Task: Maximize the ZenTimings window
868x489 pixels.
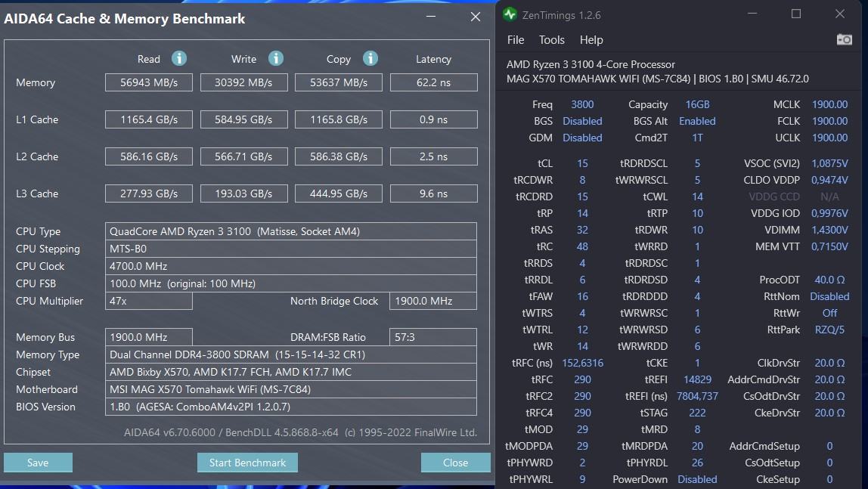Action: click(796, 14)
